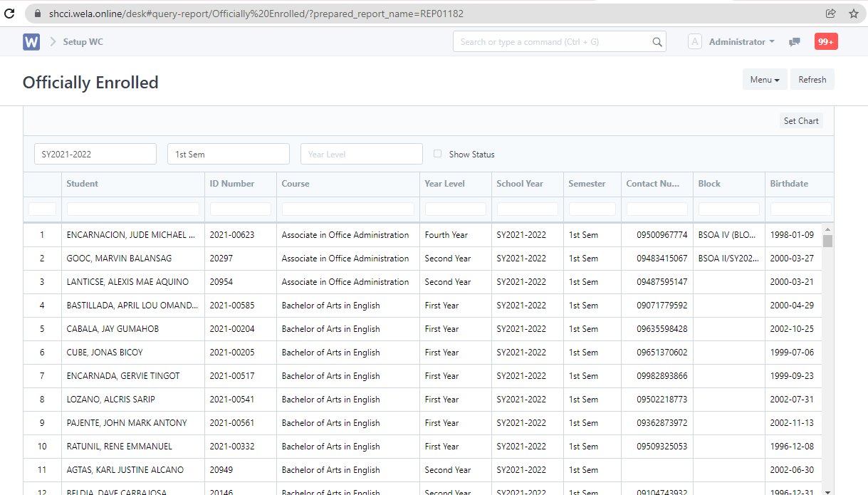Image resolution: width=868 pixels, height=495 pixels.
Task: Enable the Show Status checkbox
Action: (x=438, y=154)
